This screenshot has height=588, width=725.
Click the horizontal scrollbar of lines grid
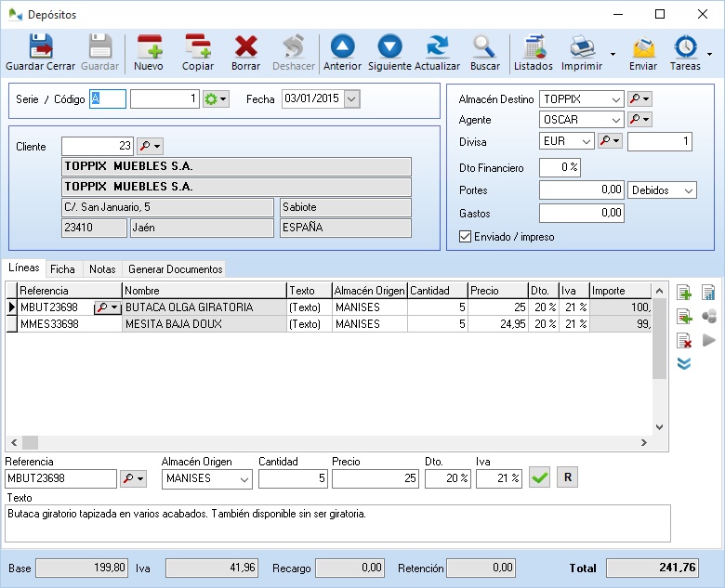coord(335,443)
